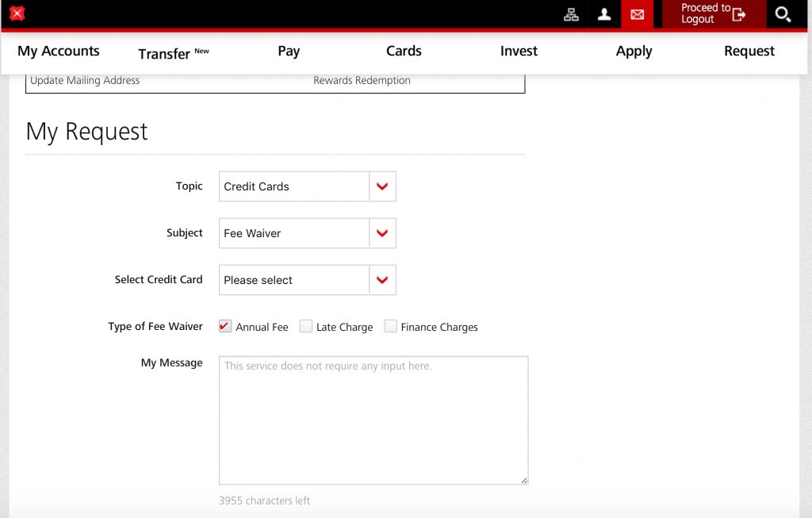Uncheck the Annual Fee checkbox
This screenshot has height=518, width=812.
(x=224, y=326)
